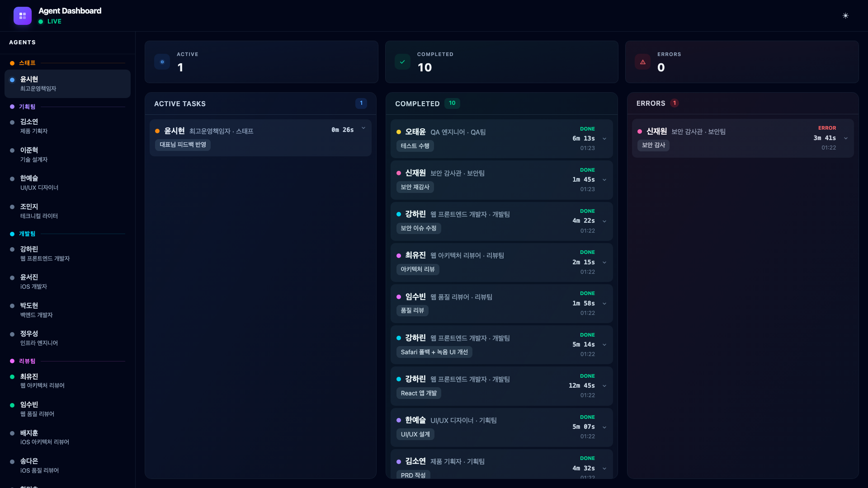Click the green dot beside 강하린 in sidebar
The width and height of the screenshot is (868, 488).
click(12, 249)
